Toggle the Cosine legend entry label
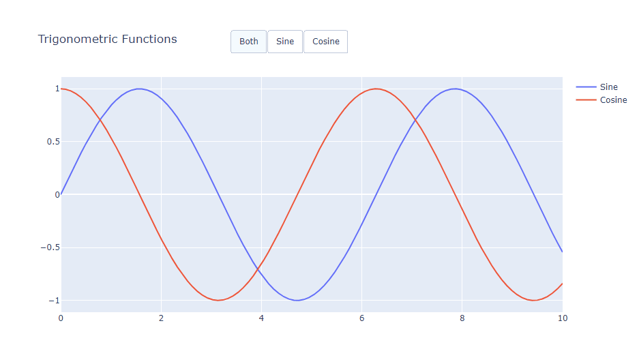Screen dimensions: 639x364 (x=613, y=100)
